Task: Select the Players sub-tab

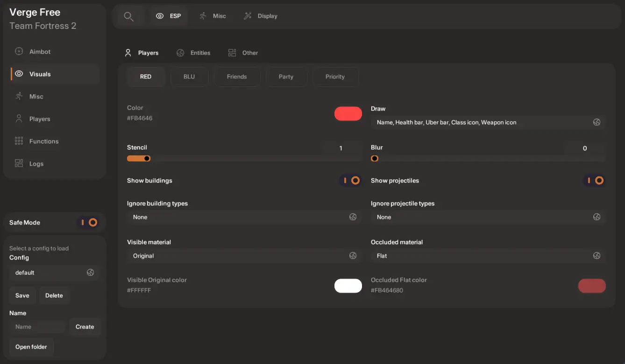Action: 142,53
